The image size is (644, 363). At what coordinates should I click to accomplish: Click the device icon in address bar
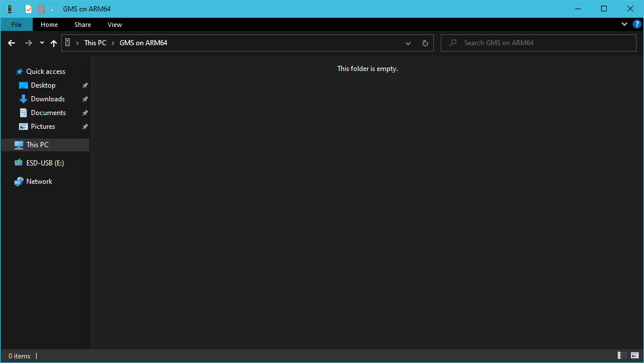68,42
